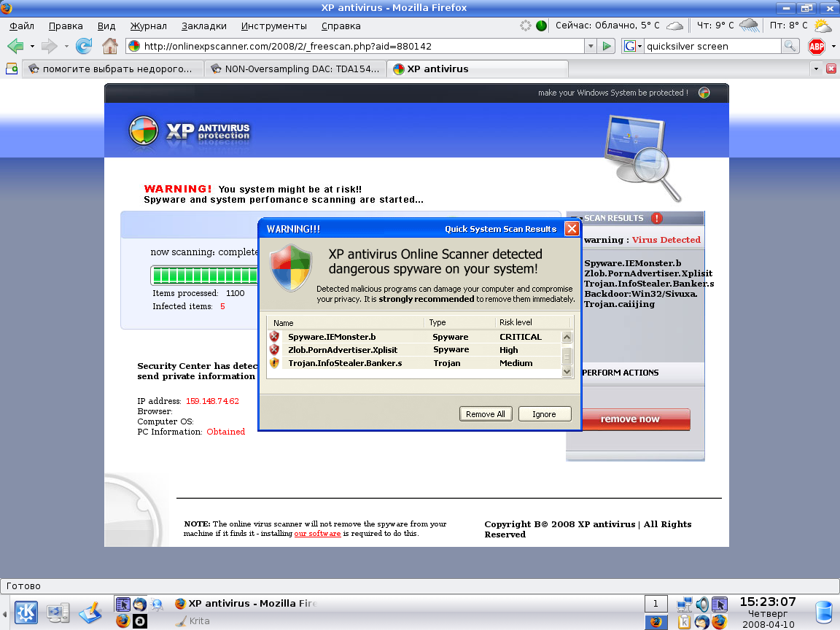Switch to virtual desktop 2 in the pager

click(x=656, y=621)
